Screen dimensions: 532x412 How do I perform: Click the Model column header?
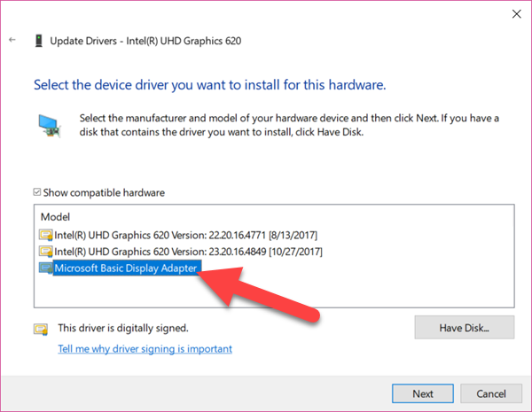tap(55, 217)
